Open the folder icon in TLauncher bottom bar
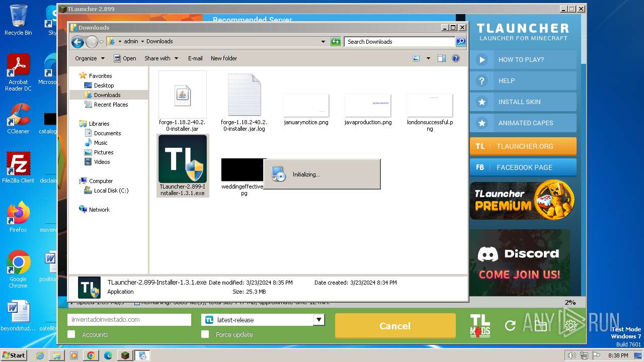 (541, 326)
